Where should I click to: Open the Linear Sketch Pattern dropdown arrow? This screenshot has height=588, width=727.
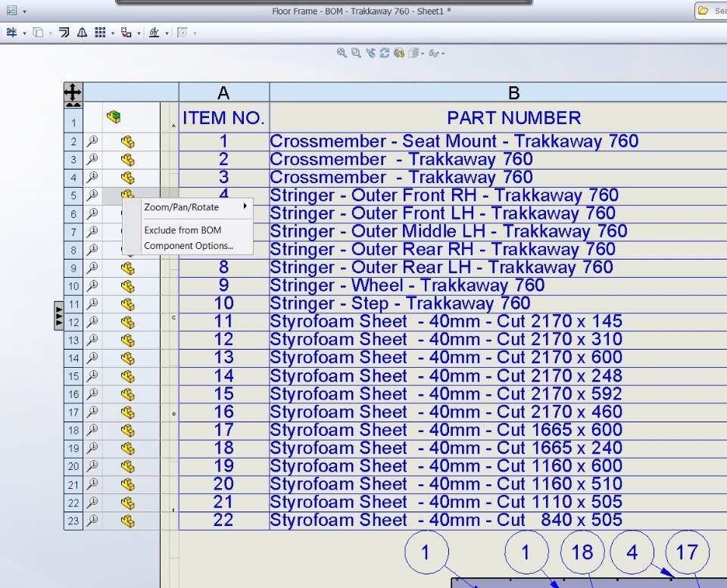coord(112,33)
